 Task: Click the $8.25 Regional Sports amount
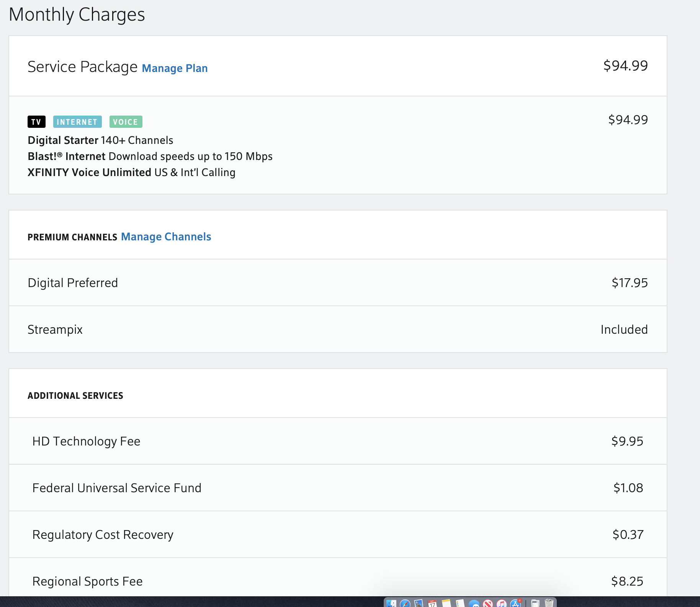pyautogui.click(x=627, y=581)
